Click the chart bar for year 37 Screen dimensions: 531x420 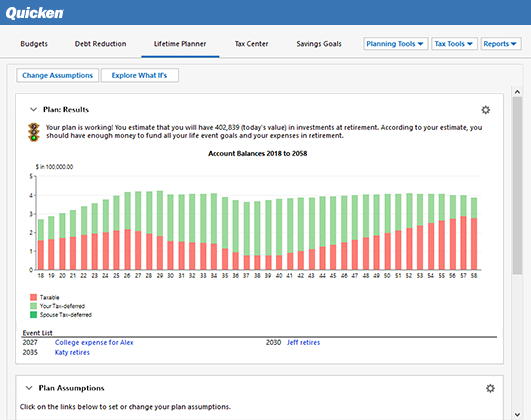(x=247, y=236)
